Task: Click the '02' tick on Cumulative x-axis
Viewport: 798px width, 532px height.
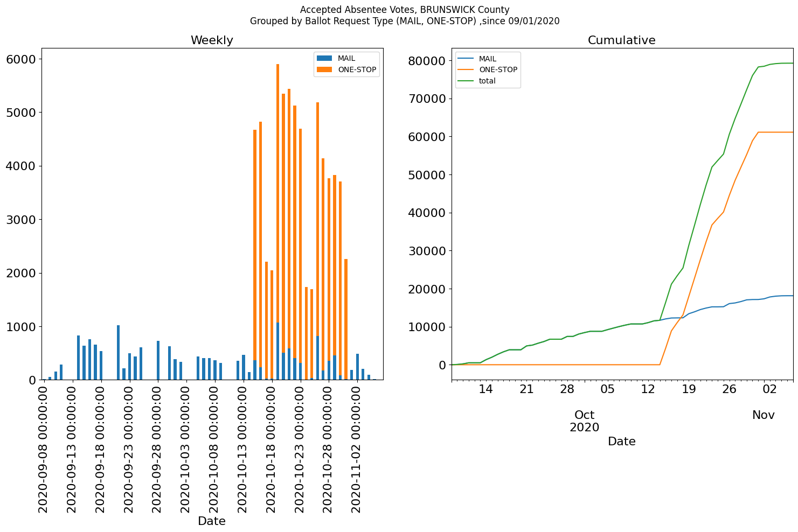Action: [769, 389]
